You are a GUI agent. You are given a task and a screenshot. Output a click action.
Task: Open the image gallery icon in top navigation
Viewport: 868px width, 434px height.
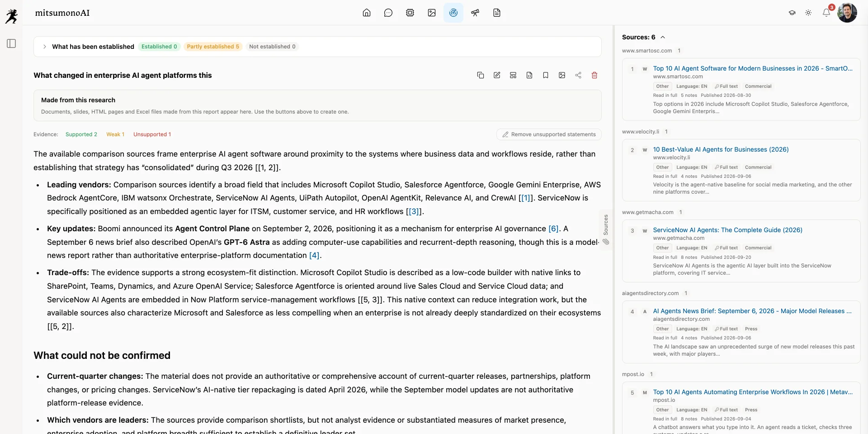pos(432,13)
